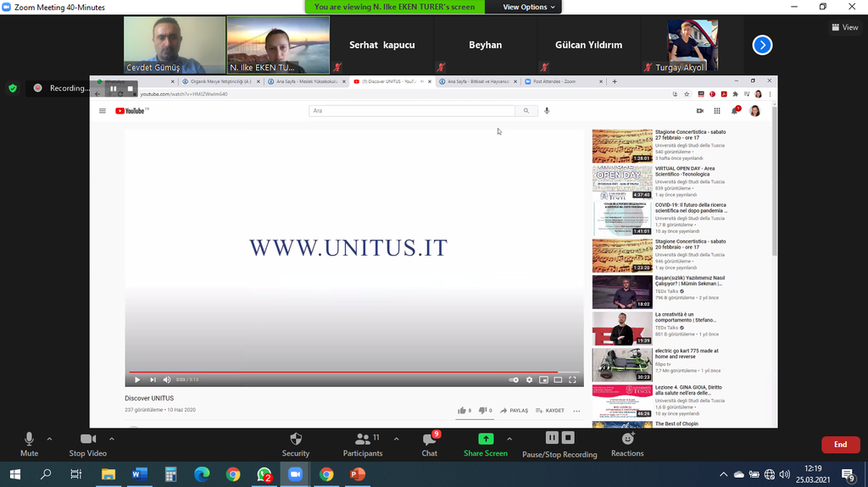
Task: Enable miniplayer mode
Action: (x=543, y=379)
